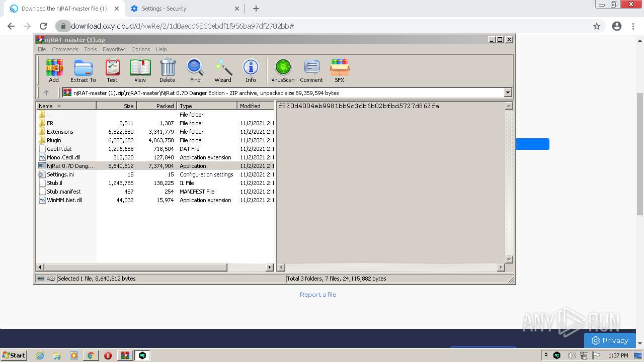Click the WinRAR taskbar button
Image resolution: width=644 pixels, height=362 pixels.
tap(125, 355)
